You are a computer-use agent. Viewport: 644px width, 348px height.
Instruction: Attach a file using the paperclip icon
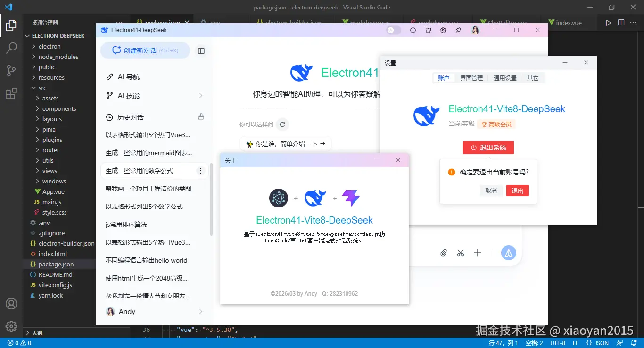(x=443, y=253)
